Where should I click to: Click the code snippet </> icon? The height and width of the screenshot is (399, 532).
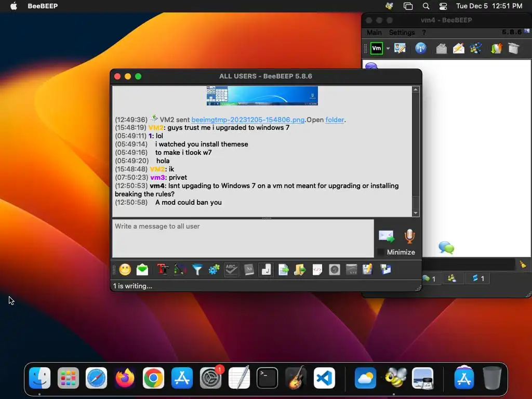coord(317,270)
